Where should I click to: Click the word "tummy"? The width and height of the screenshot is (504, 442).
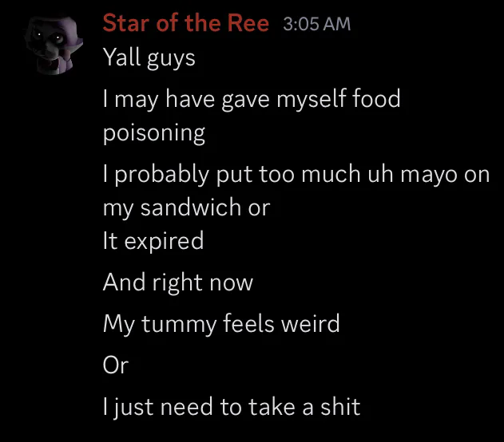[x=179, y=325]
